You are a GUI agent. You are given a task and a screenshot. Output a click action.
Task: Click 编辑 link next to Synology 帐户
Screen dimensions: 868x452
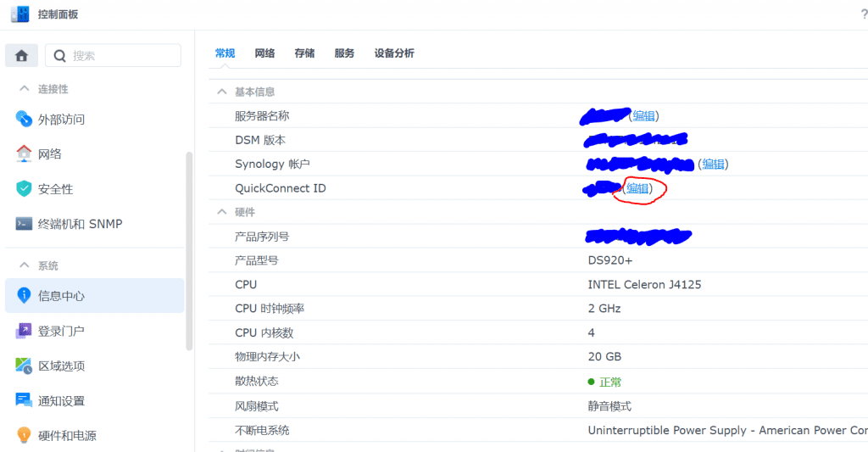point(713,164)
